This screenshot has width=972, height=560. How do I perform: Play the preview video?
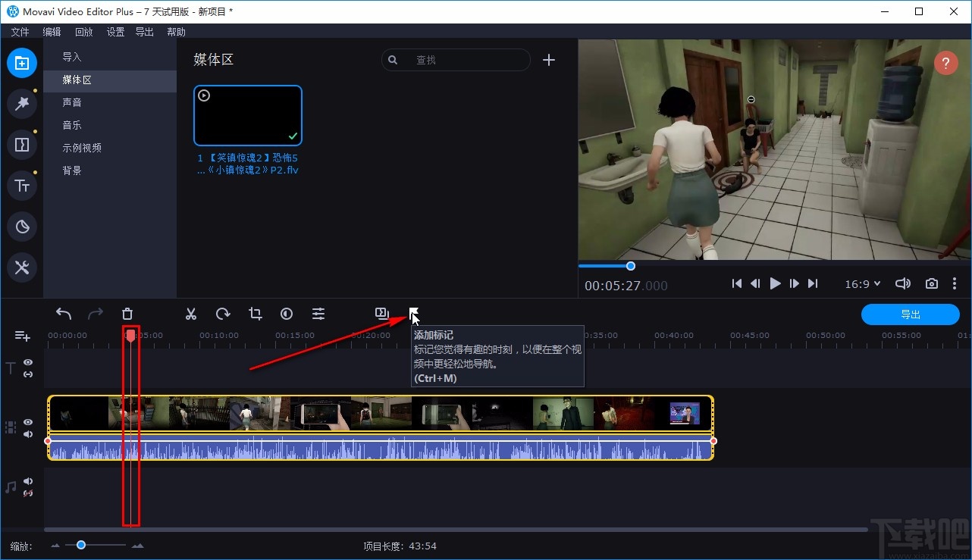click(x=775, y=283)
